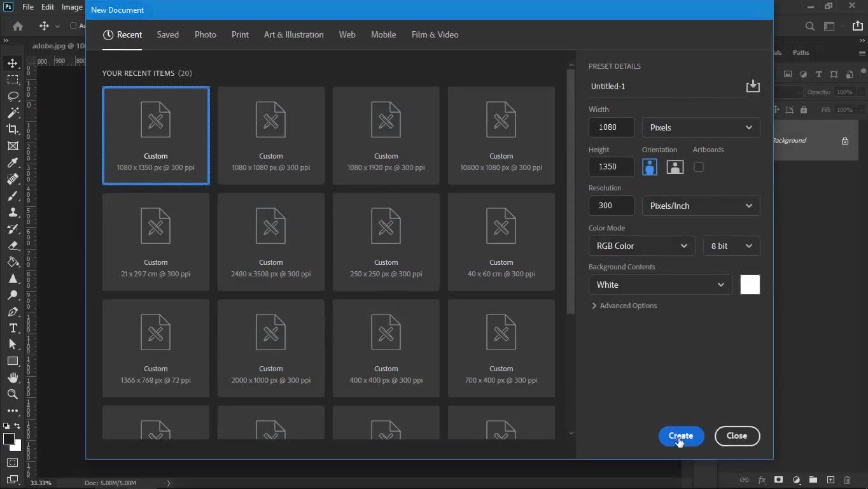The width and height of the screenshot is (868, 489).
Task: Click the Close button in dialog
Action: (x=737, y=436)
